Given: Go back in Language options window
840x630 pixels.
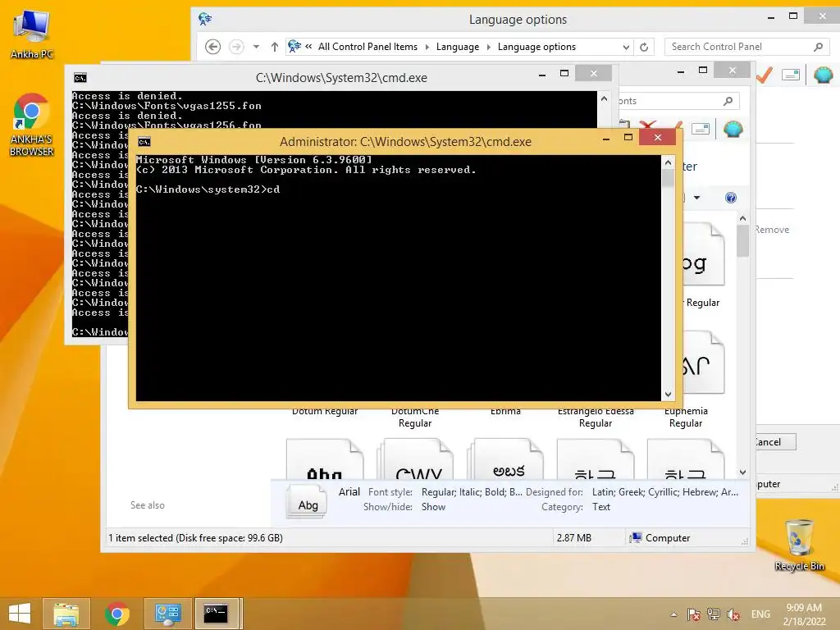Looking at the screenshot, I should coord(212,47).
